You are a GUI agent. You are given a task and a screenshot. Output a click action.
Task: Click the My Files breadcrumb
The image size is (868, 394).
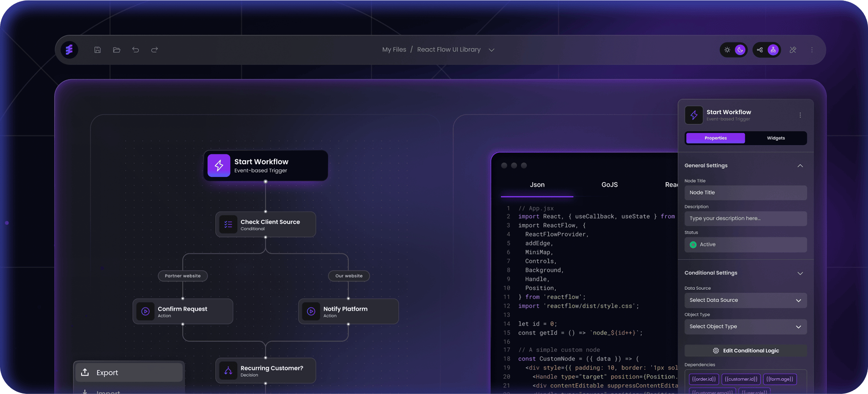(x=394, y=49)
